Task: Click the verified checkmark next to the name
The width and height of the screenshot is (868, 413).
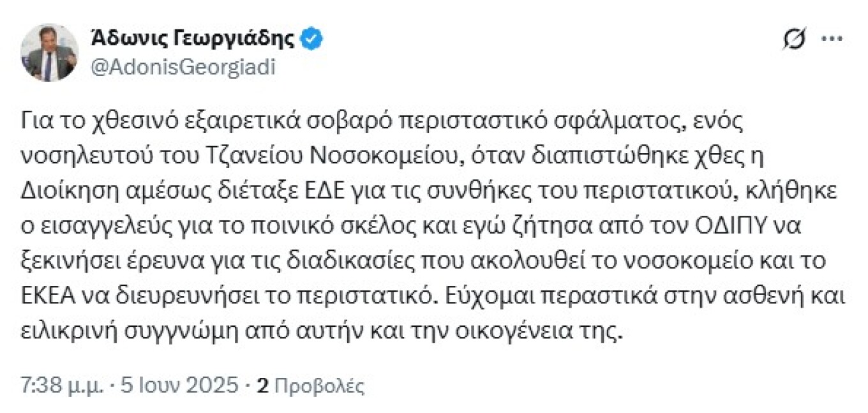Action: 311,38
